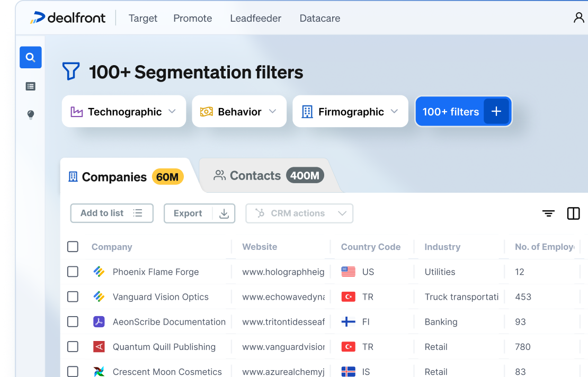The width and height of the screenshot is (588, 377).
Task: Click the US flag icon
Action: [349, 272]
